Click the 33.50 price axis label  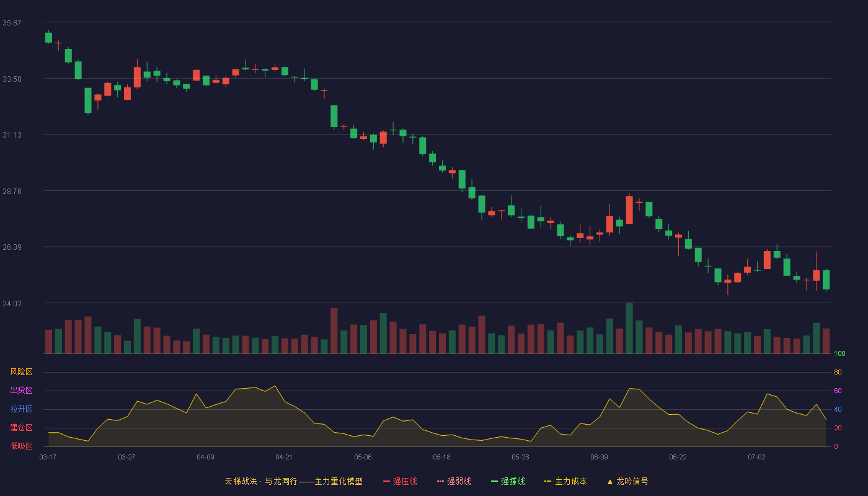pos(12,79)
